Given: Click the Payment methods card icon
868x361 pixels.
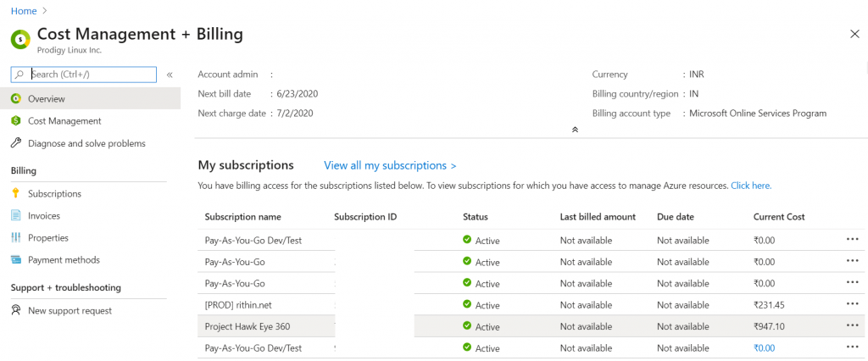Looking at the screenshot, I should (16, 260).
